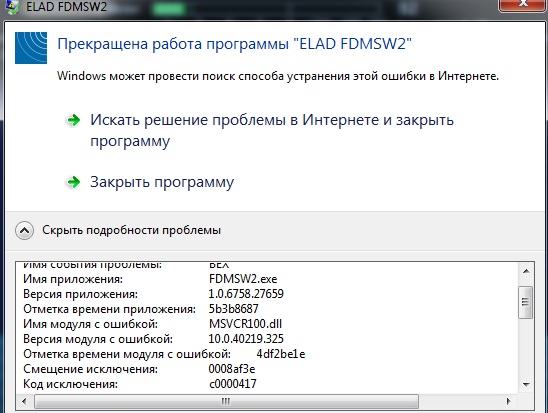Image resolution: width=548 pixels, height=413 pixels.
Task: Click green arrow beside Закрыть программу
Action: pyautogui.click(x=73, y=182)
